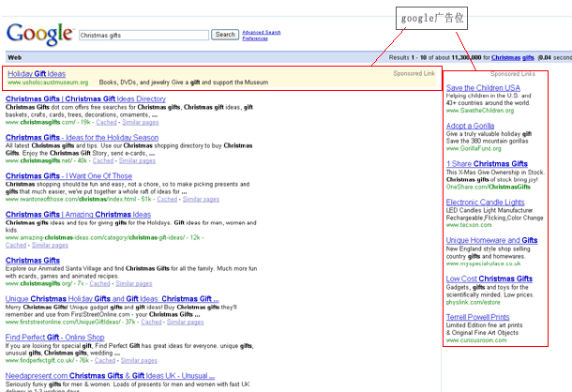Click www.GorillaFund.org URL text

click(474, 148)
